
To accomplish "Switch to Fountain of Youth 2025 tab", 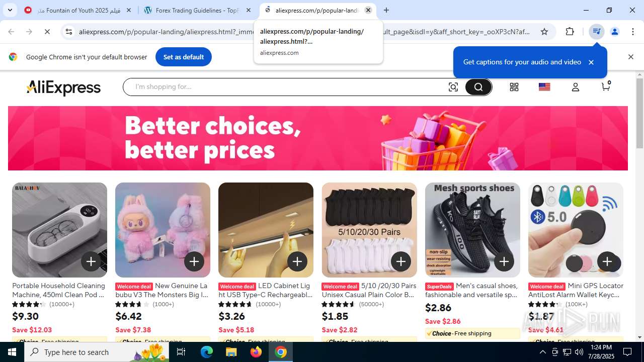I will click(78, 10).
